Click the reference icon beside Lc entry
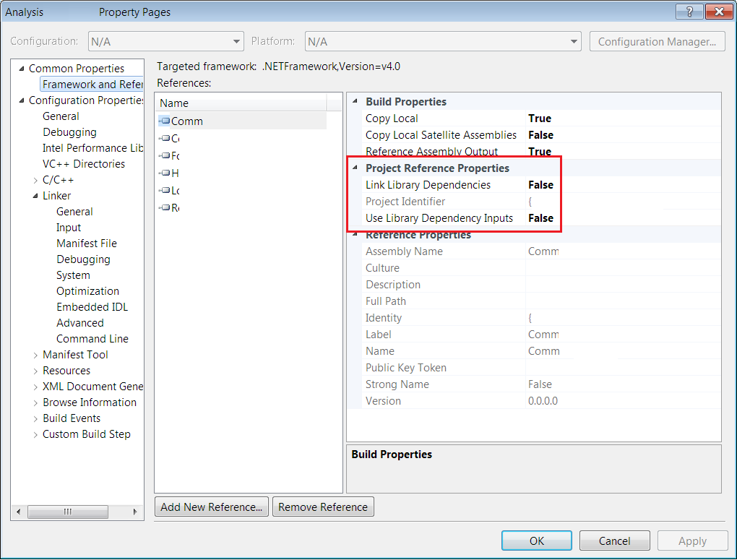 point(165,190)
